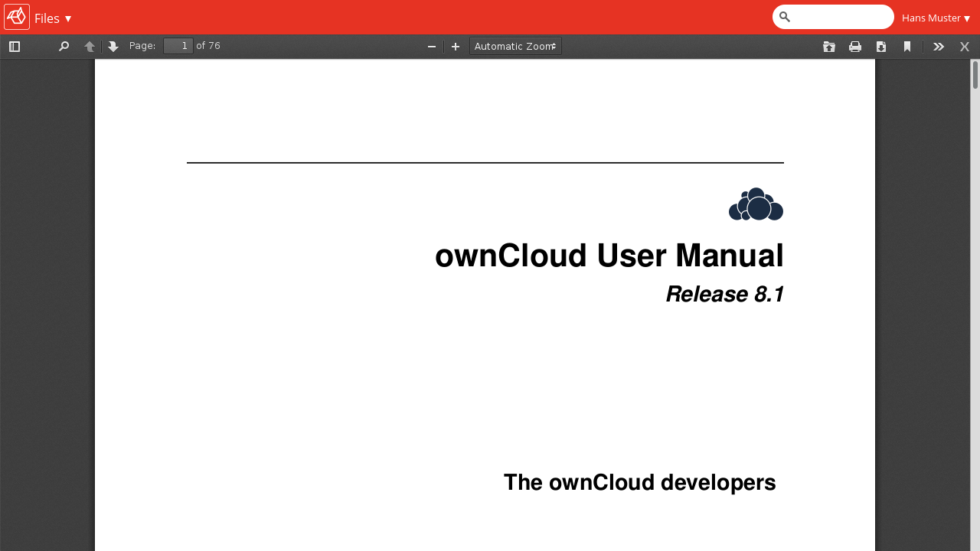Zoom in with the plus button
Viewport: 980px width, 551px height.
(x=456, y=47)
